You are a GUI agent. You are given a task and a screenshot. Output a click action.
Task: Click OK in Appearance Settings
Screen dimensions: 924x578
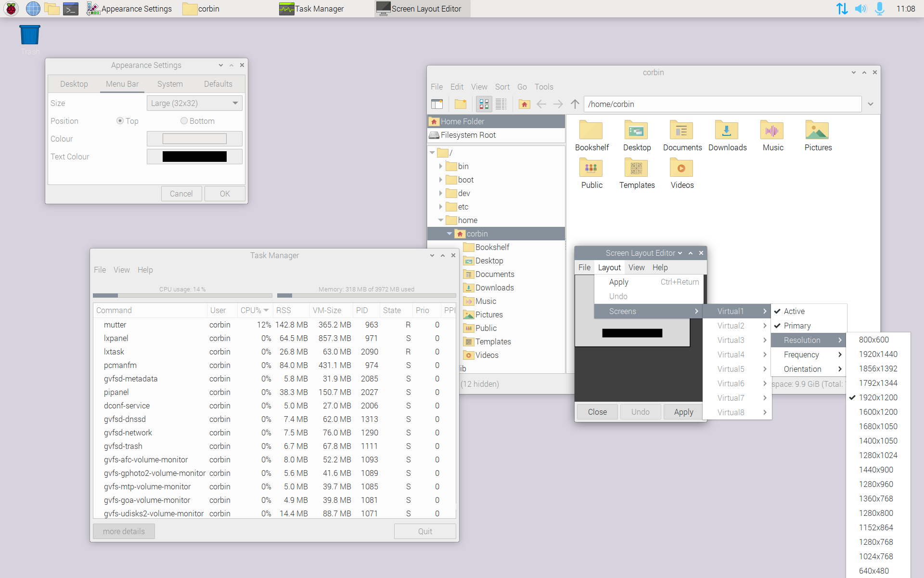point(225,194)
